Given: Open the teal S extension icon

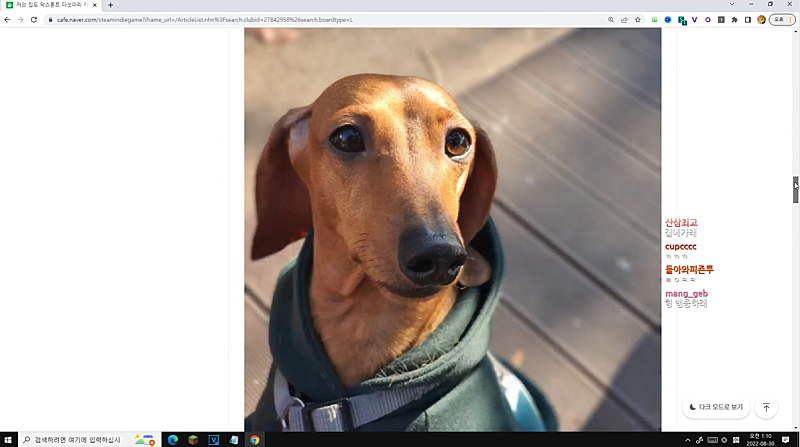Looking at the screenshot, I should pyautogui.click(x=682, y=20).
